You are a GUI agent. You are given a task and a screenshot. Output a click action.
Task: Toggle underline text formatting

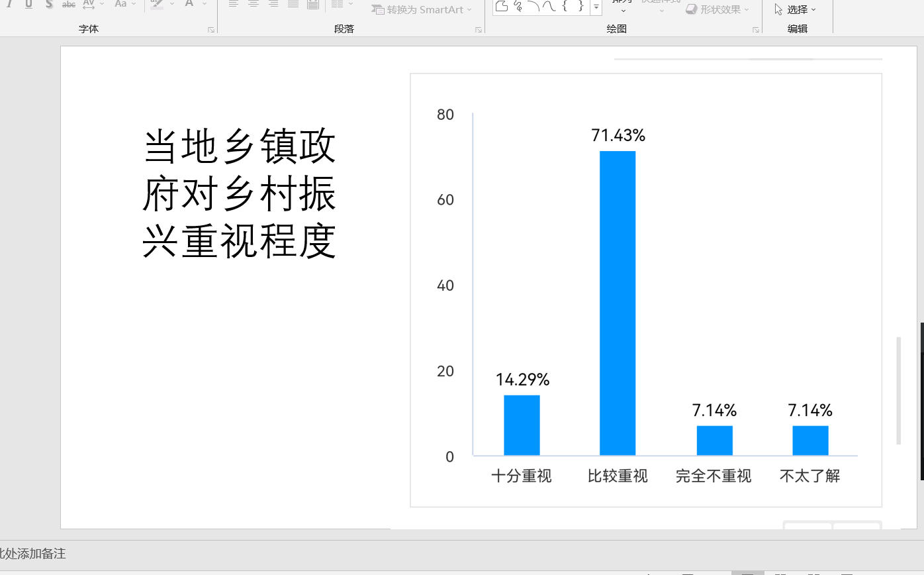tap(28, 4)
